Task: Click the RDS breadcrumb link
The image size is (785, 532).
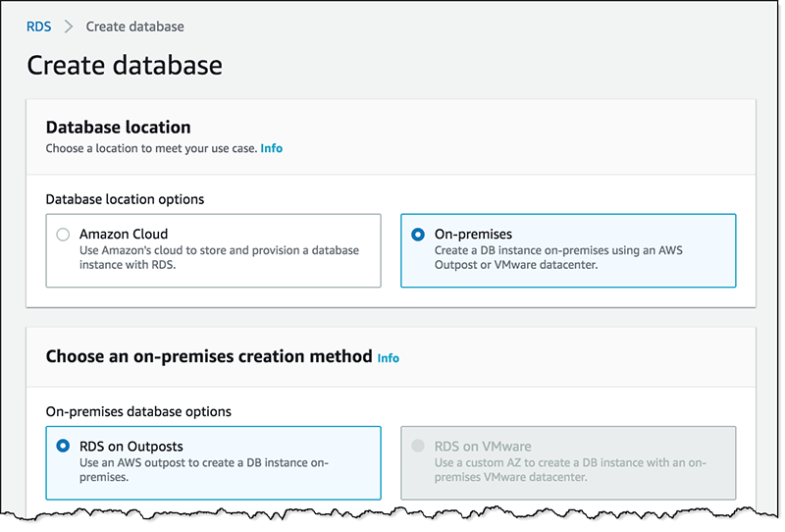Action: (x=39, y=27)
